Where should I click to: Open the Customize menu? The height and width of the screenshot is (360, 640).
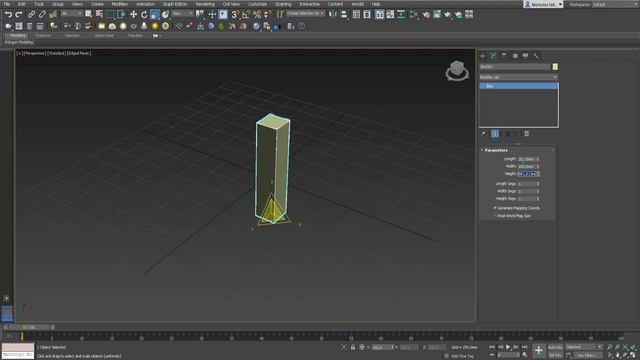(x=257, y=4)
